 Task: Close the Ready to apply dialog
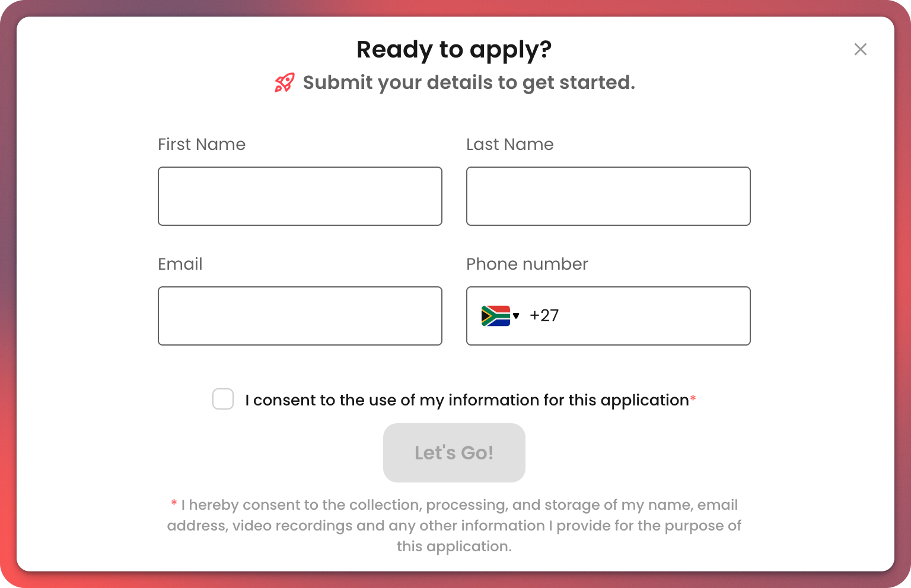tap(860, 49)
